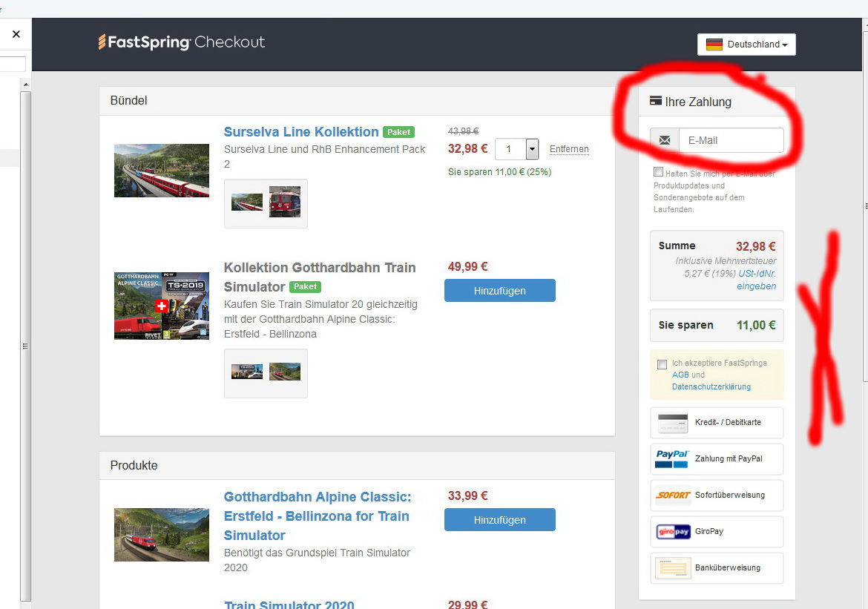Click the FastSpring Checkout logo
Screen dimensions: 868x609
point(182,42)
